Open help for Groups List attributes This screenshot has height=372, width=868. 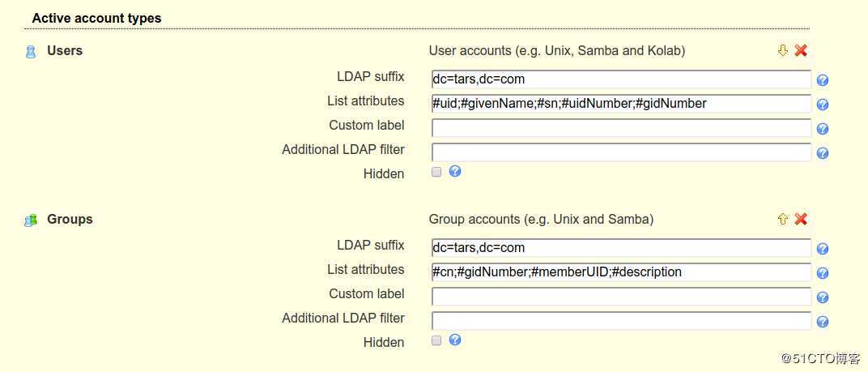pos(823,273)
